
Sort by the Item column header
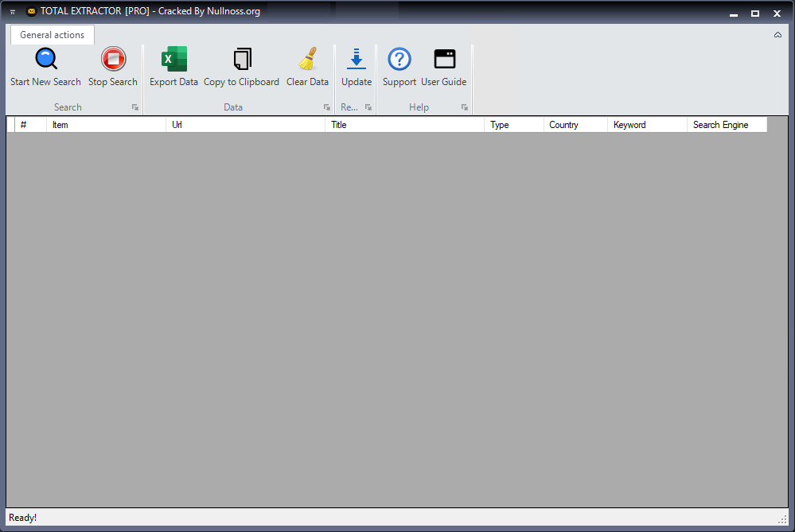106,125
